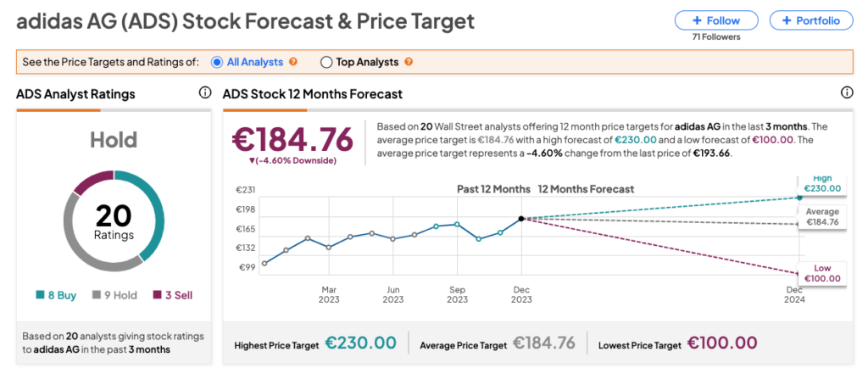Click the Follow button
Screen dimensions: 868x385
pyautogui.click(x=715, y=20)
